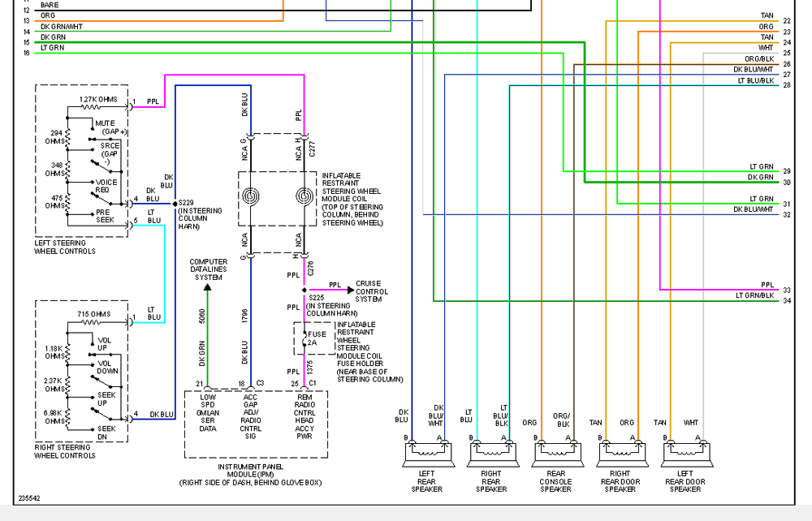
Task: Select the 6.98K OHMS label
Action: point(55,417)
